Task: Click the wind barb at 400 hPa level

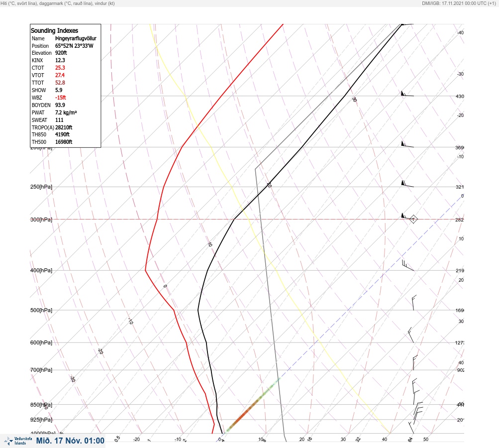Action: click(x=408, y=265)
